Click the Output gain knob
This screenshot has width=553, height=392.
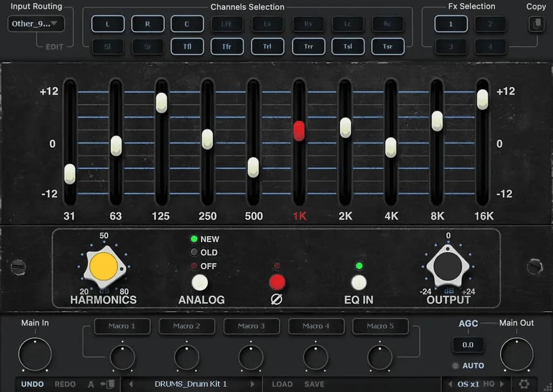pos(447,266)
